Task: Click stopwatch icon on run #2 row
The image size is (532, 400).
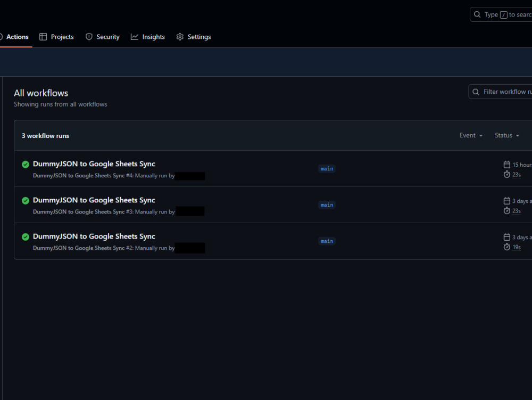Action: [x=507, y=247]
